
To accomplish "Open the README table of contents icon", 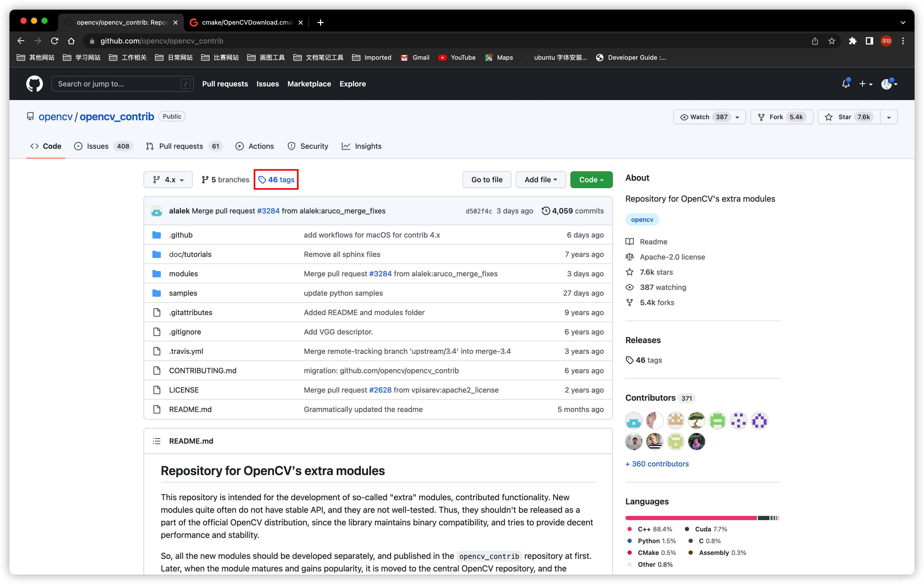I will tap(157, 441).
